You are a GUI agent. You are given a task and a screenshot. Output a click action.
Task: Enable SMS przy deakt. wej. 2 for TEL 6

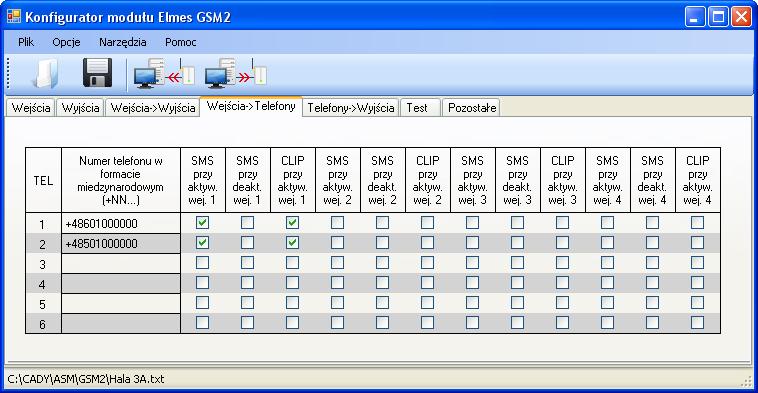coord(382,322)
